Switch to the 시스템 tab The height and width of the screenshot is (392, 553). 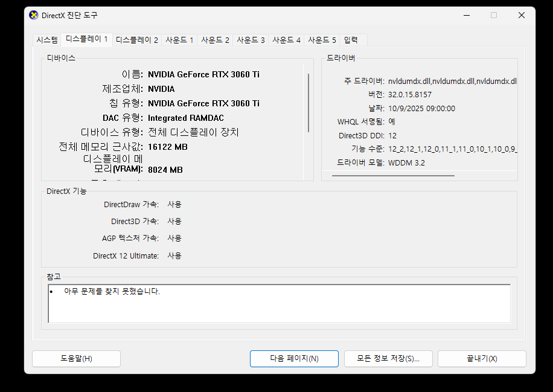pos(47,40)
